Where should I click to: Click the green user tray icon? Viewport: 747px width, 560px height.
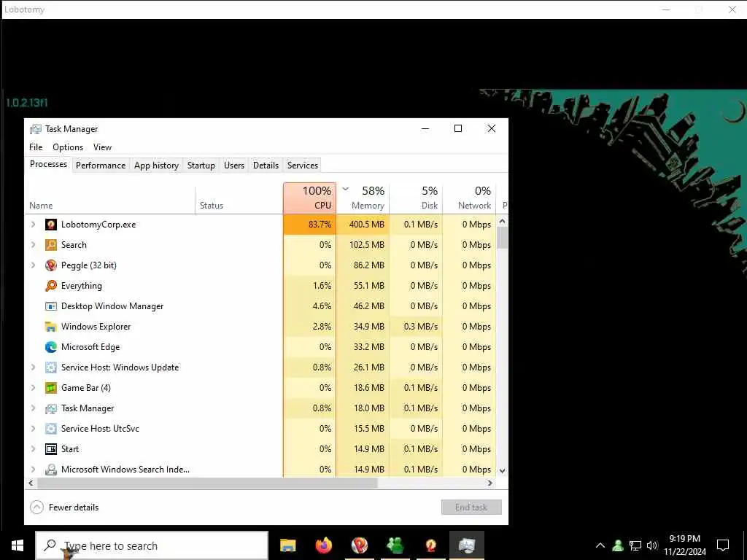[618, 545]
